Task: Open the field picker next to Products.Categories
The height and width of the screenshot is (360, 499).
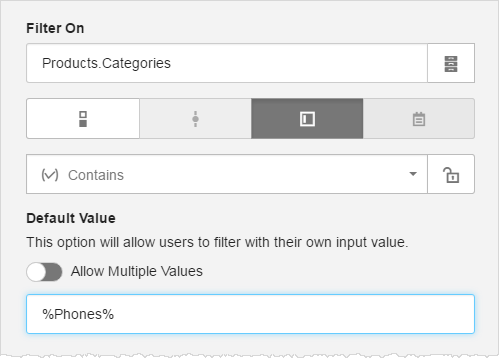Action: [x=451, y=63]
